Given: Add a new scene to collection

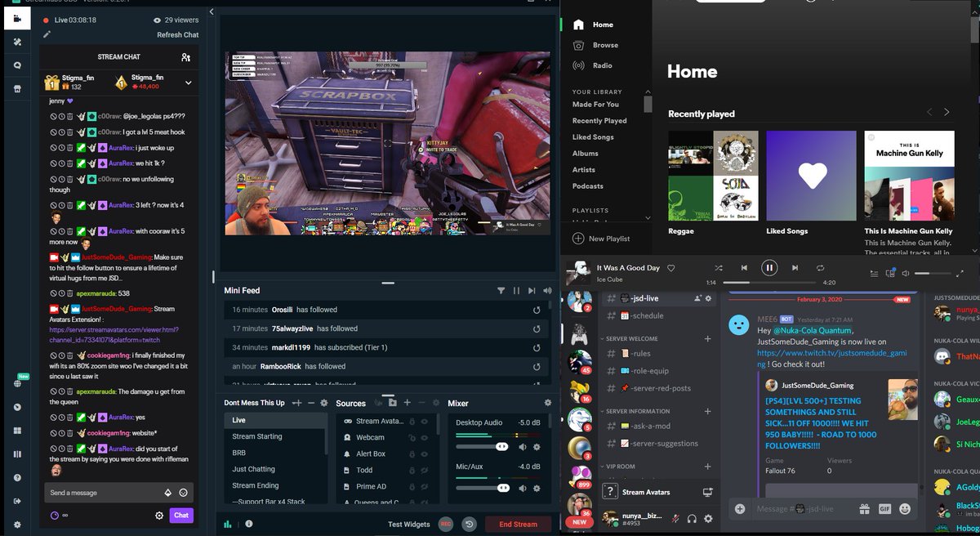Looking at the screenshot, I should (x=298, y=403).
